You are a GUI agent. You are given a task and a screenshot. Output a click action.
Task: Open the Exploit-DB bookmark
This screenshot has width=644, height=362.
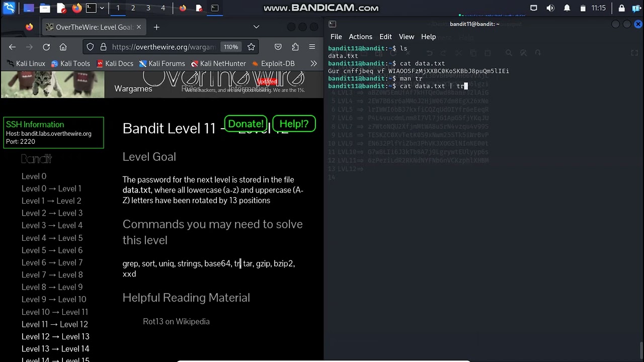[x=273, y=64]
